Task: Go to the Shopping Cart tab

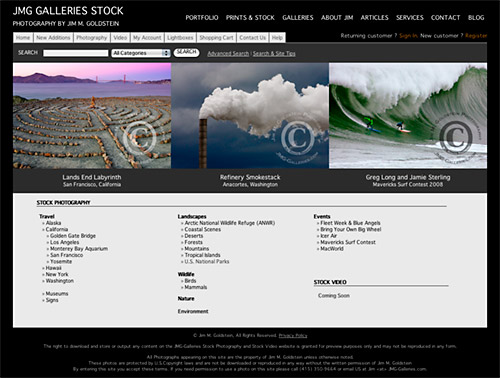Action: point(216,38)
